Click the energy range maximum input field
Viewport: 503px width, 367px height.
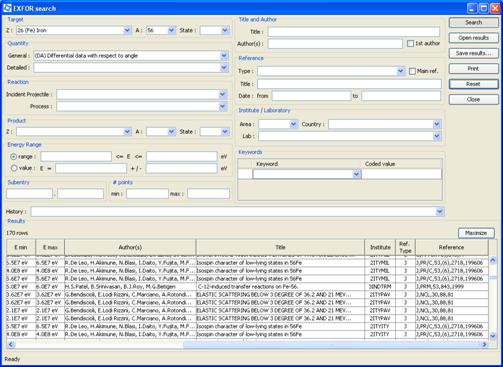(x=182, y=156)
